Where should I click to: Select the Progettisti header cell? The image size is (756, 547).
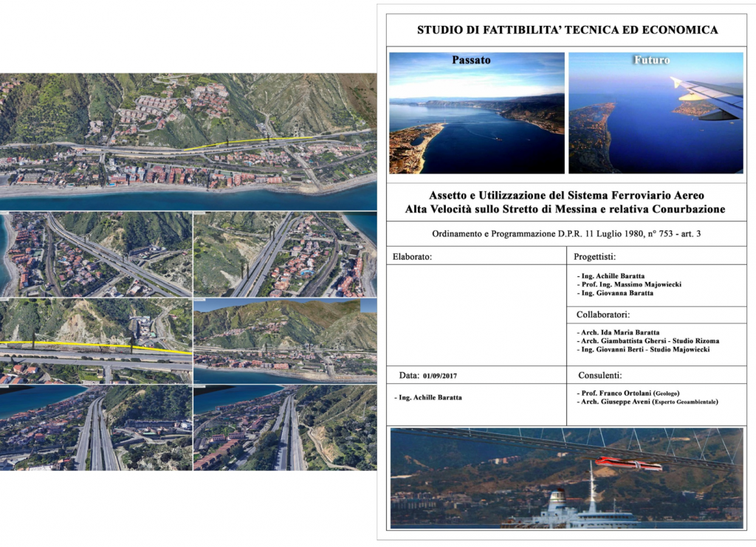(599, 257)
